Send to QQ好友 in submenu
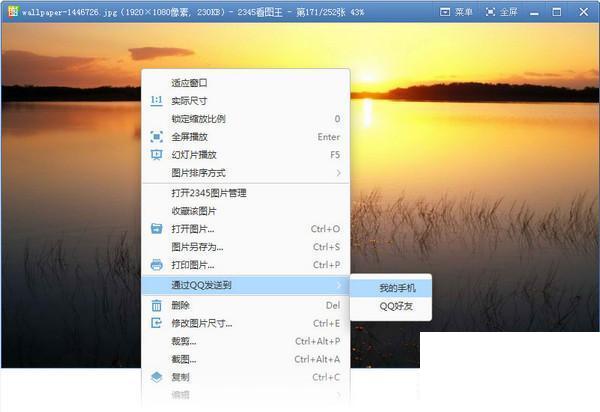This screenshot has height=412, width=600. (391, 306)
